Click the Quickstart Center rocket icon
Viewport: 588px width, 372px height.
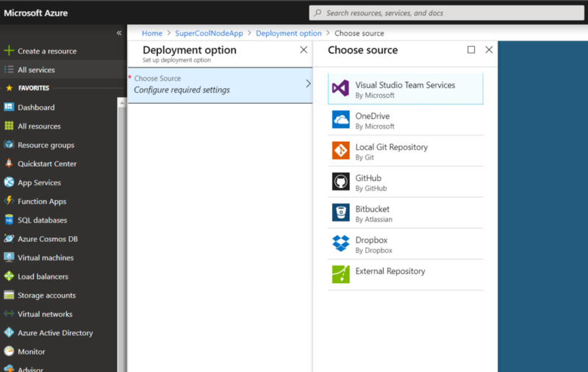pos(9,163)
